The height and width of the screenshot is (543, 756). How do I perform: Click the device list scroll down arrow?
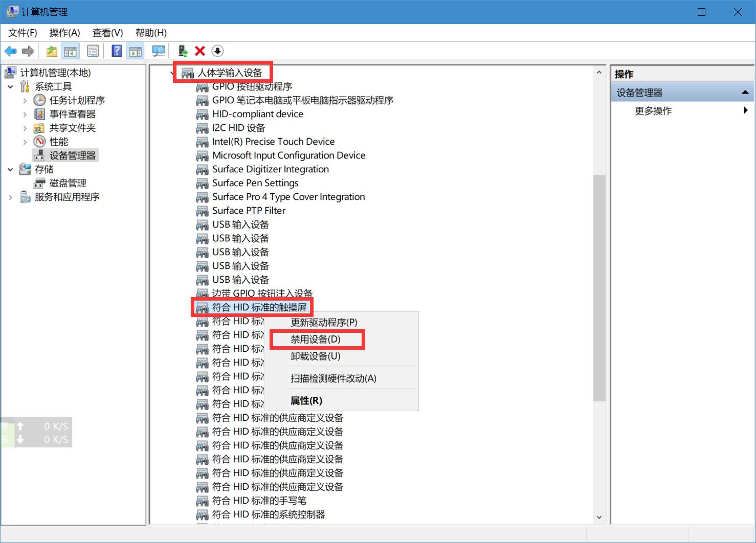point(599,517)
